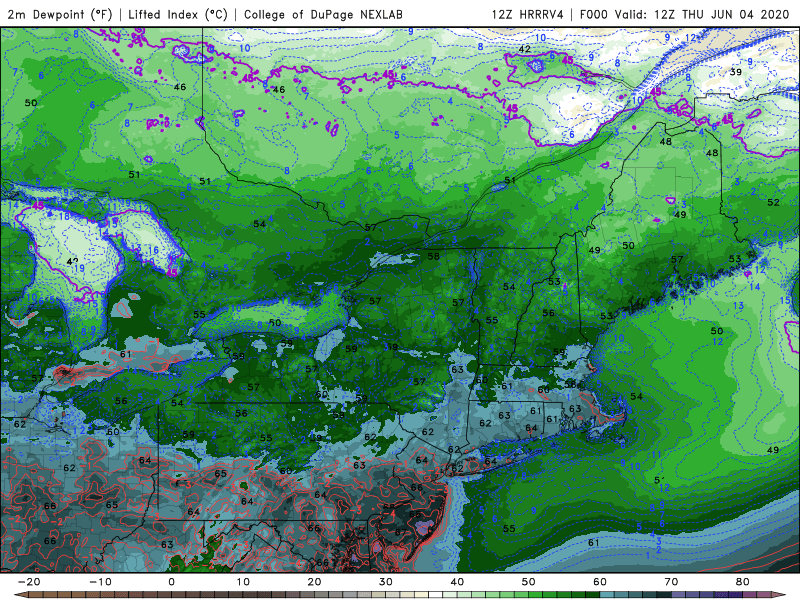This screenshot has width=800, height=600.
Task: Click the '0' colorbar scale label
Action: click(x=171, y=582)
